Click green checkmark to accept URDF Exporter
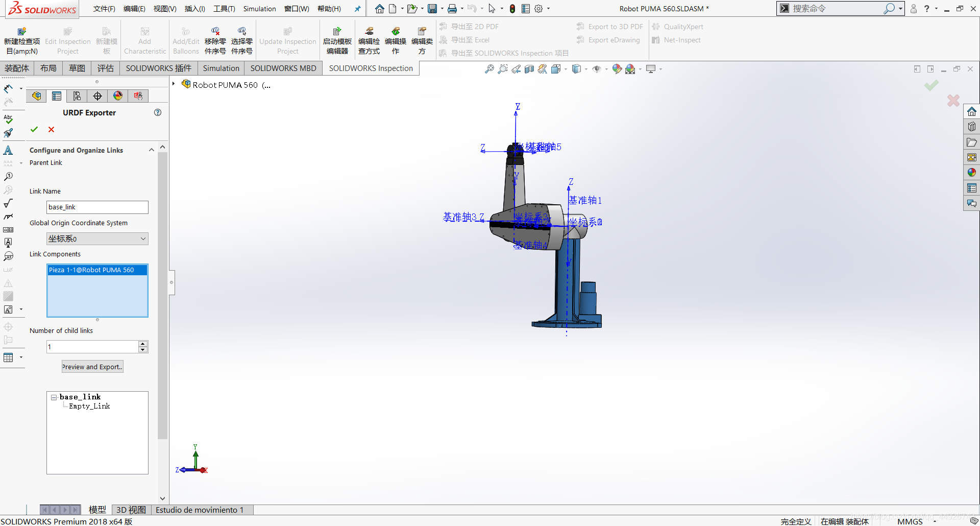The height and width of the screenshot is (526, 980). (34, 130)
